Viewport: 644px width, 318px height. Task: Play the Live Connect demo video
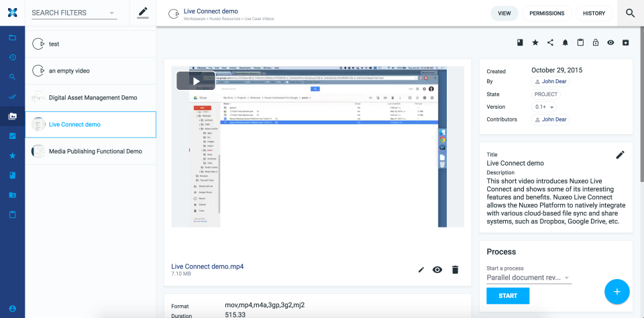196,81
